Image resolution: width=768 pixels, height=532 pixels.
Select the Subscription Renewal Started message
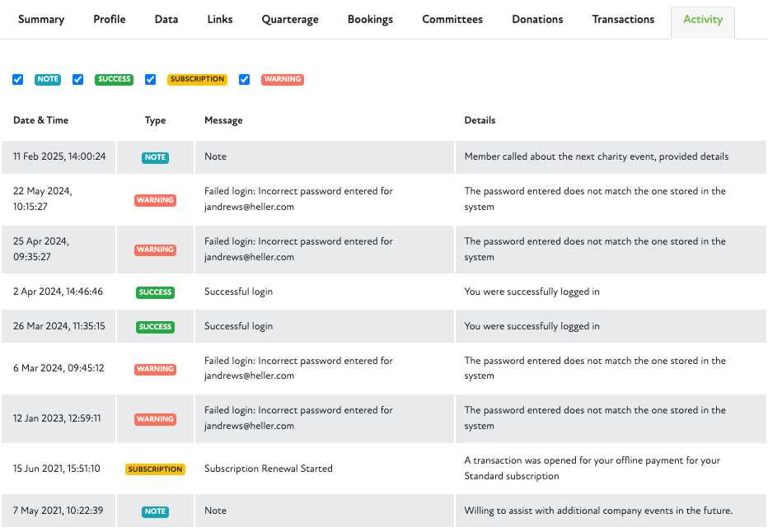(x=269, y=469)
